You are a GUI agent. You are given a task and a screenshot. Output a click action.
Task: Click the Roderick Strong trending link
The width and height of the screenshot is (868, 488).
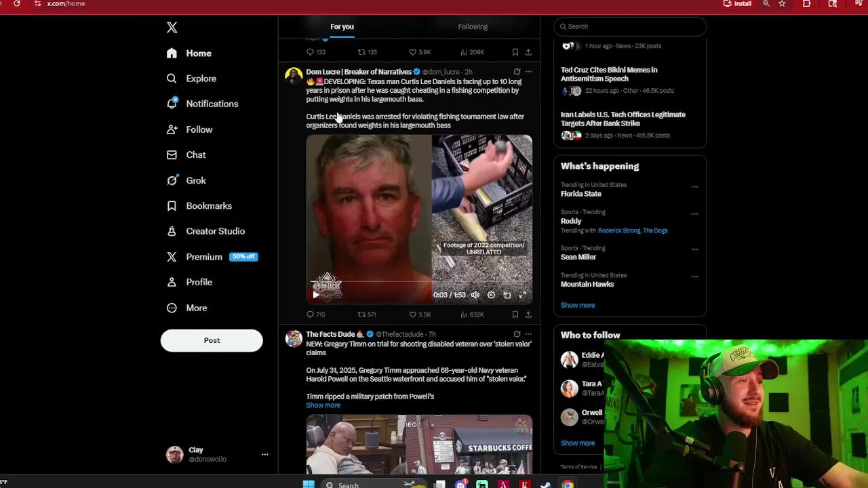(618, 230)
